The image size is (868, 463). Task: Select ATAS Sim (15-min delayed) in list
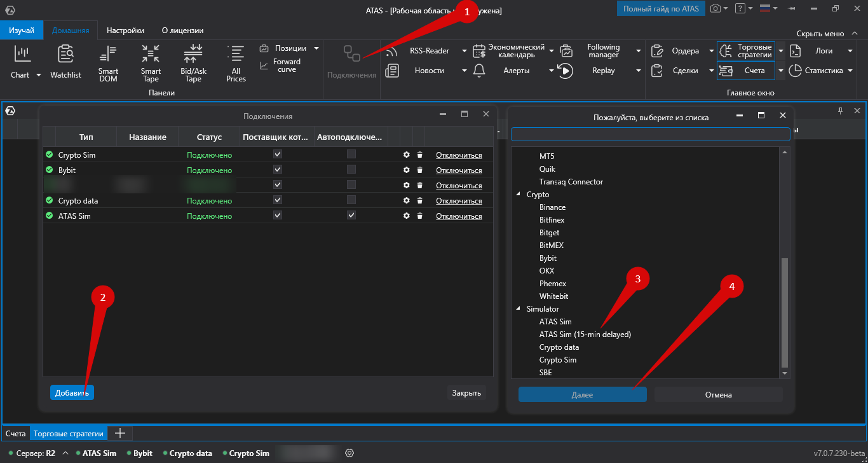pyautogui.click(x=585, y=335)
